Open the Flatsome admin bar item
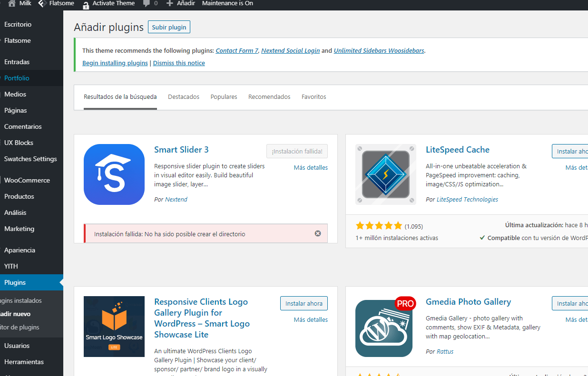Image resolution: width=588 pixels, height=376 pixels. (x=56, y=3)
